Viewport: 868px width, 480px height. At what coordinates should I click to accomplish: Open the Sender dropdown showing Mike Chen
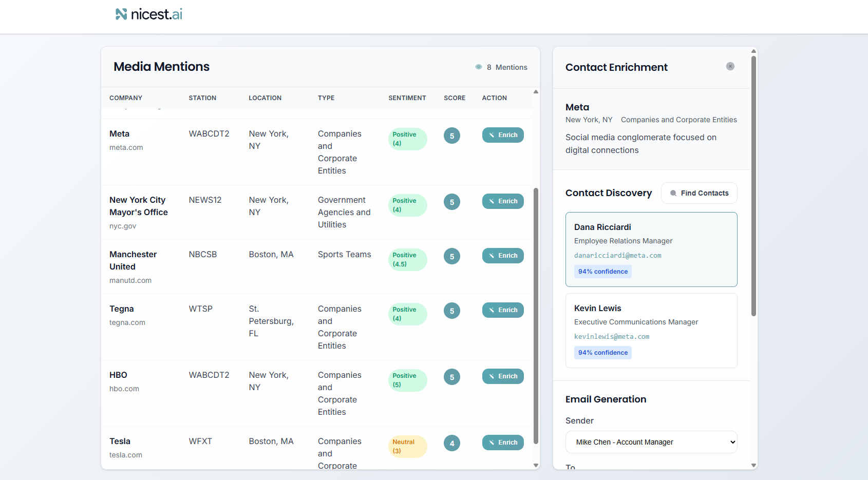651,442
